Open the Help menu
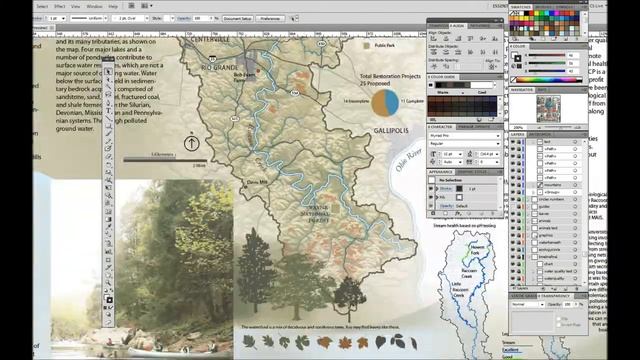This screenshot has height=360, width=640. point(113,7)
